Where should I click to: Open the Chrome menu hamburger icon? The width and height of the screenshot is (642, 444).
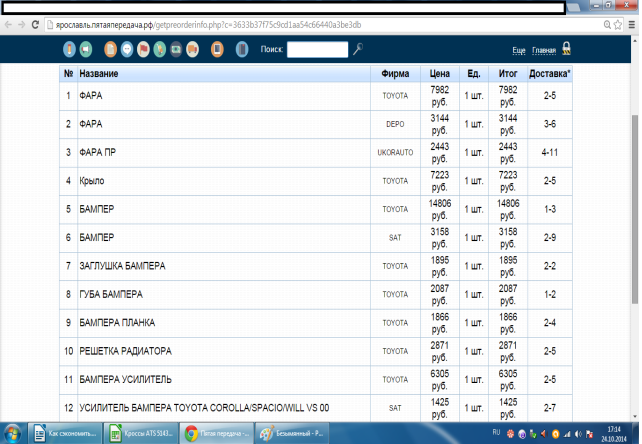point(632,25)
